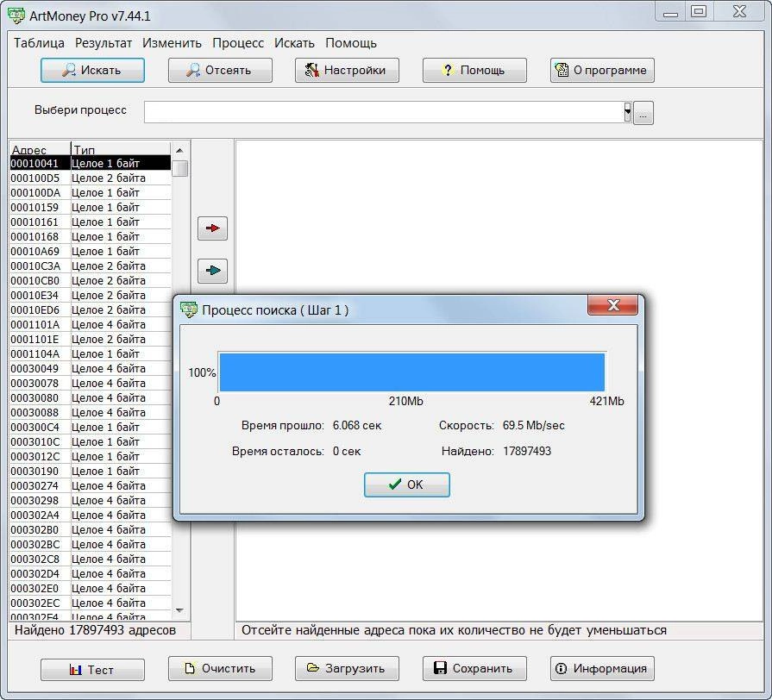
Task: Click the Помощь toolbar button
Action: [474, 71]
